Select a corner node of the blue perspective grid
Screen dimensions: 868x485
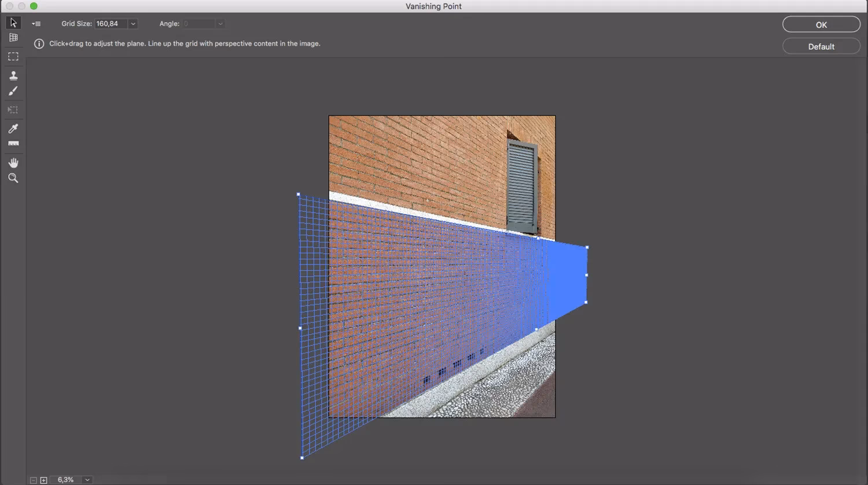pos(298,194)
